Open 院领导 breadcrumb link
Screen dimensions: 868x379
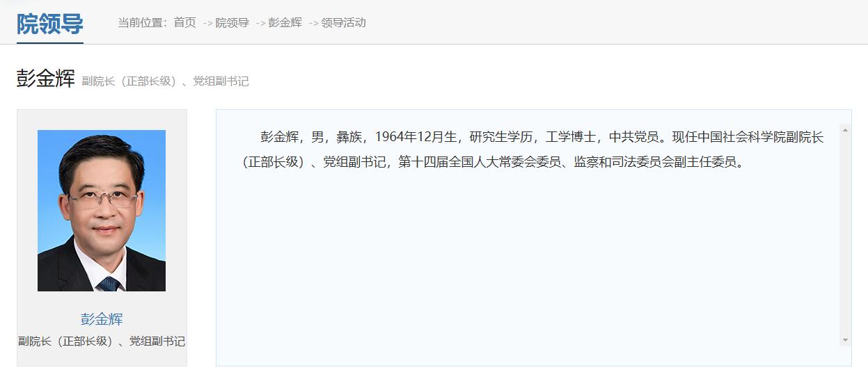coord(232,22)
